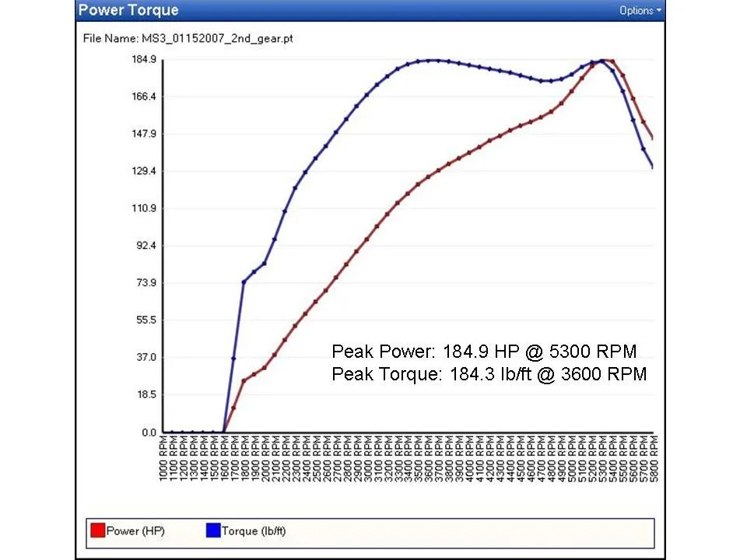Viewport: 747px width, 560px height.
Task: Select the last power point at 5800 RPM
Action: tap(654, 138)
